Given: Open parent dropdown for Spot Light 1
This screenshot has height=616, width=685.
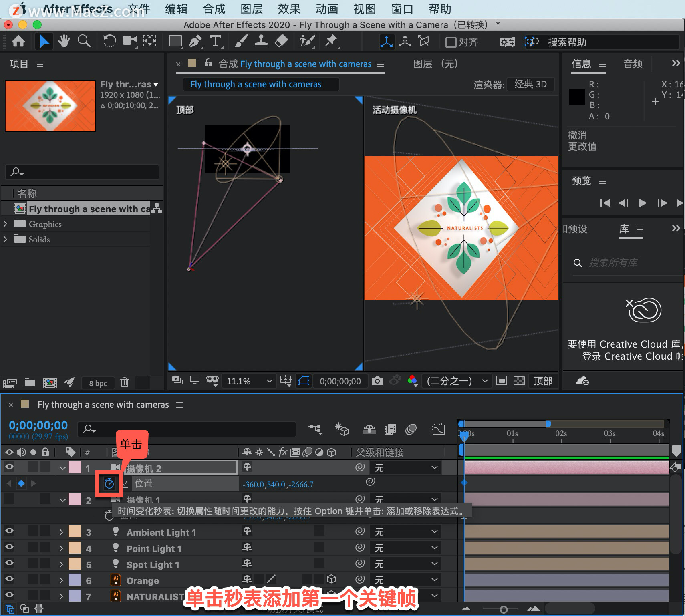Looking at the screenshot, I should point(405,564).
